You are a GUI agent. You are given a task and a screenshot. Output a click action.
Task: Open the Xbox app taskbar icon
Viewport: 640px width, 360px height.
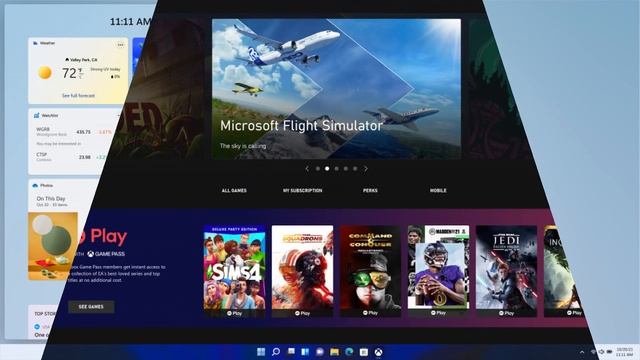click(x=379, y=352)
